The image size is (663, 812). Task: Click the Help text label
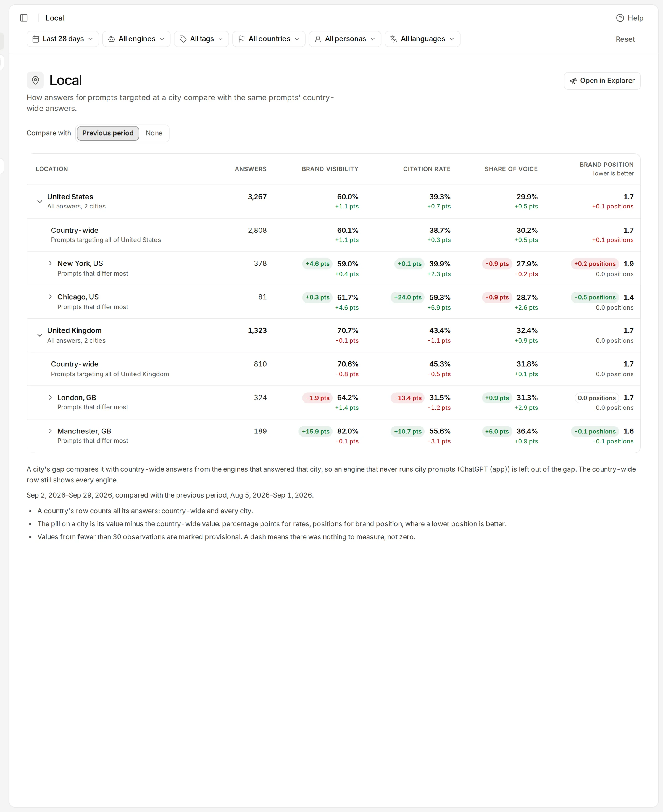tap(635, 18)
